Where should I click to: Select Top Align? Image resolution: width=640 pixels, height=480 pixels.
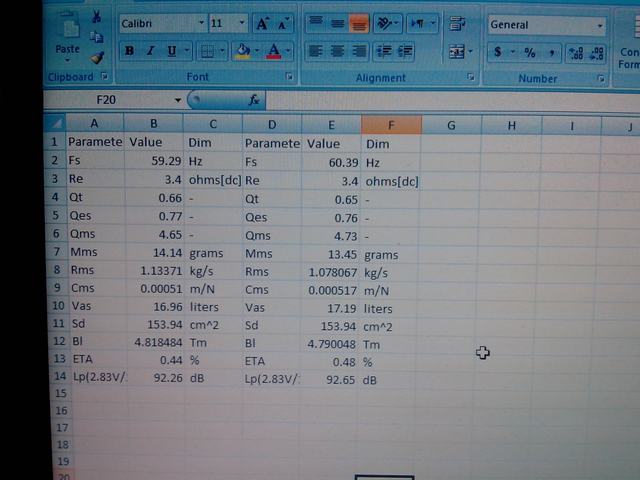tap(316, 23)
